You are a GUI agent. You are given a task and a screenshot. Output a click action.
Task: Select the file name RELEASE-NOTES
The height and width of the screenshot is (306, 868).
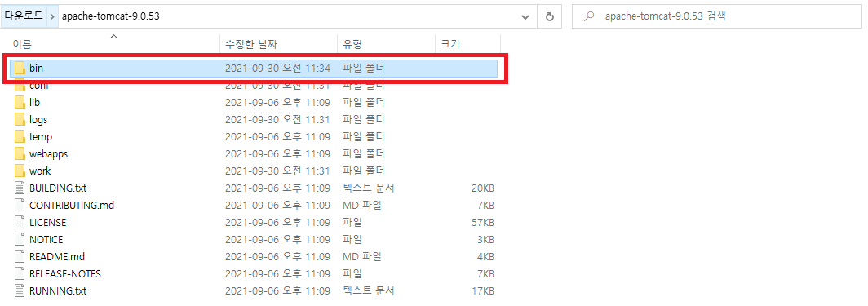65,274
